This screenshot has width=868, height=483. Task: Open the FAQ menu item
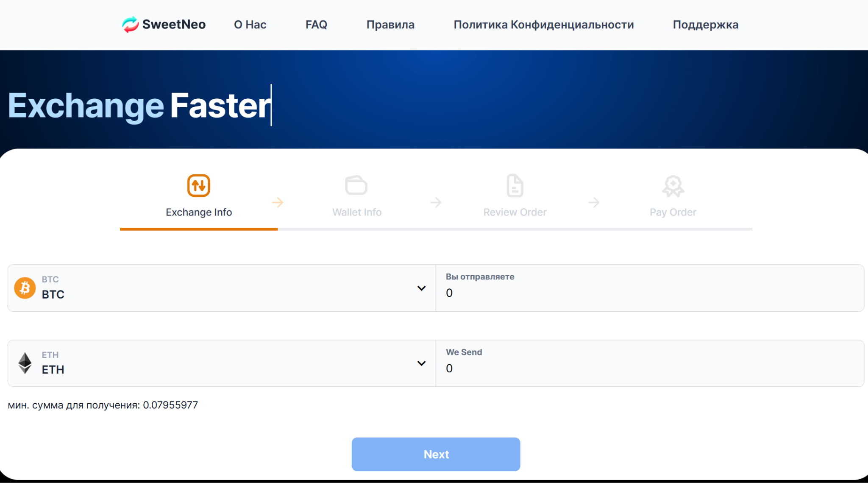316,25
